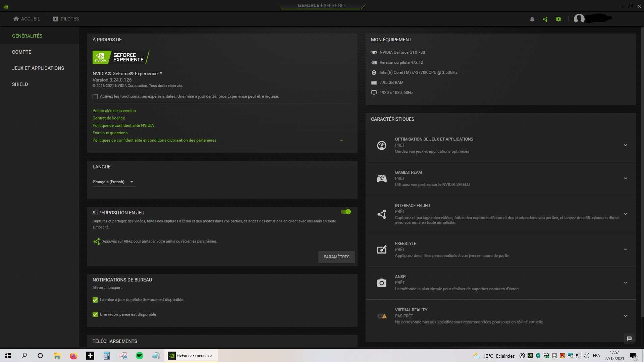Click the CPU chip icon beside i7-3770K
This screenshot has height=363, width=644.
point(374,72)
